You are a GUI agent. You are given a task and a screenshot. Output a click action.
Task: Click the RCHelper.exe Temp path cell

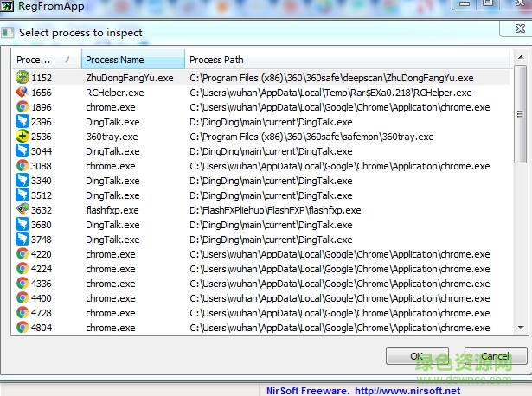pyautogui.click(x=330, y=93)
